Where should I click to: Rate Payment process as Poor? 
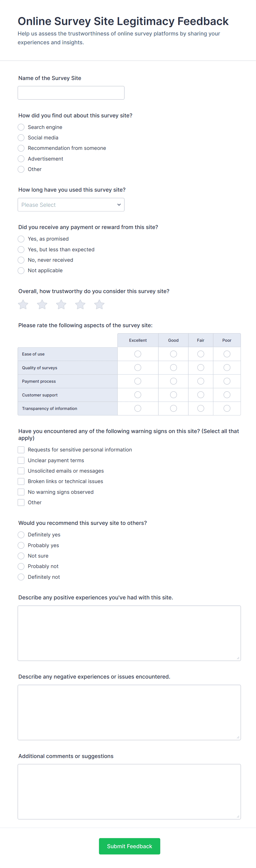pyautogui.click(x=227, y=381)
